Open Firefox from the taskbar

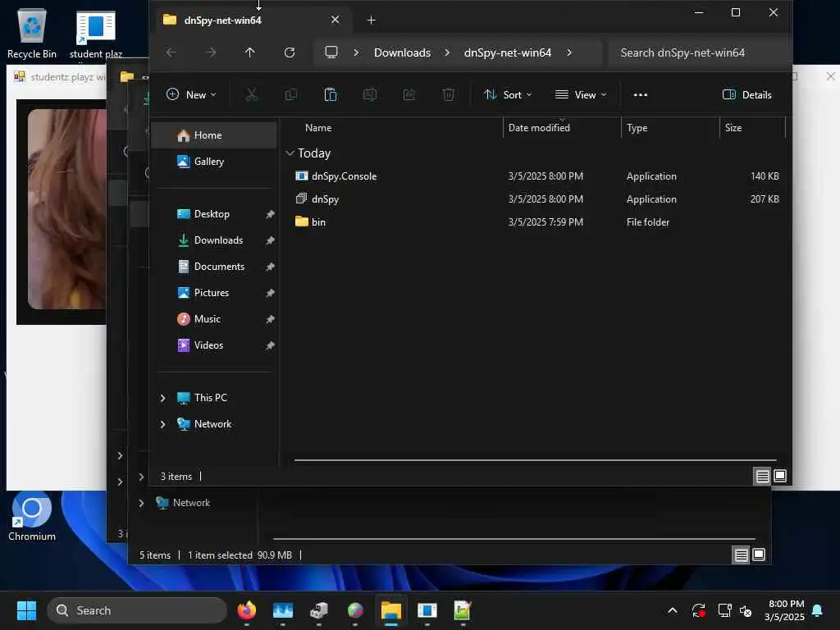click(x=247, y=610)
